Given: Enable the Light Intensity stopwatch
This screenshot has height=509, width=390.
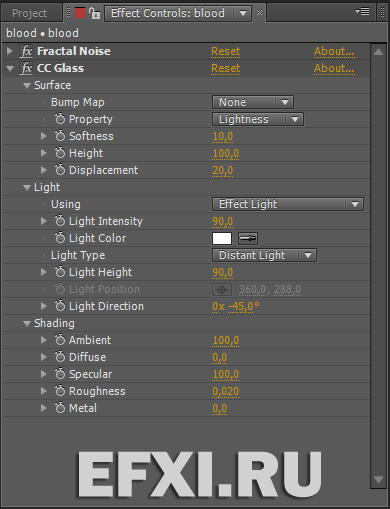Looking at the screenshot, I should tap(60, 221).
